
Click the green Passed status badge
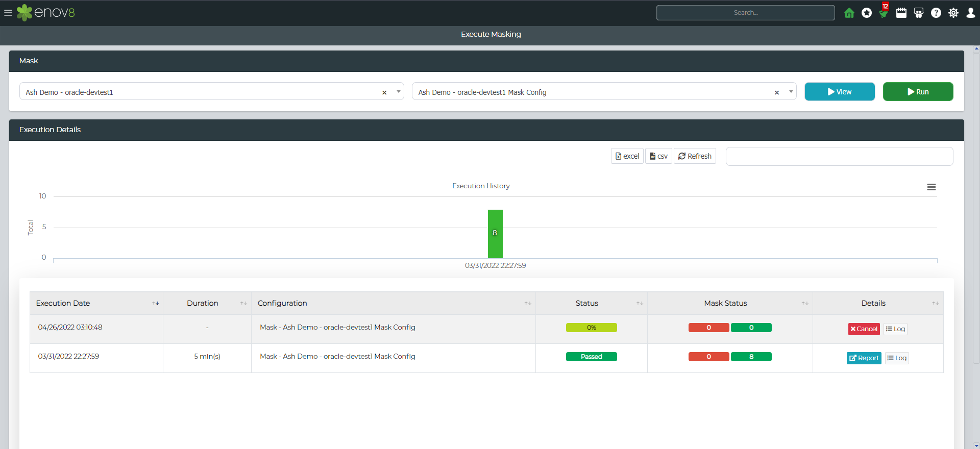[592, 357]
